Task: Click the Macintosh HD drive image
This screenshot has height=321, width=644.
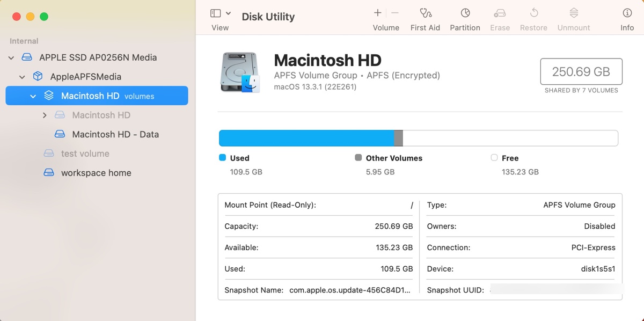Action: pyautogui.click(x=239, y=72)
